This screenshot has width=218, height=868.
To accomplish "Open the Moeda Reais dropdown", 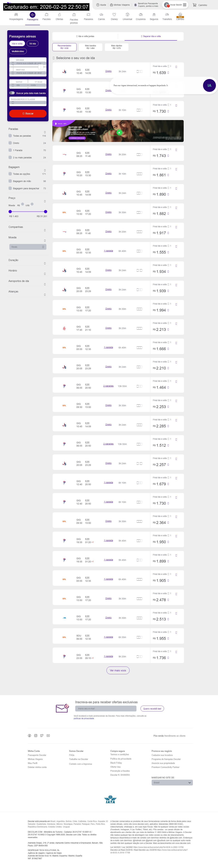I will (x=28, y=247).
